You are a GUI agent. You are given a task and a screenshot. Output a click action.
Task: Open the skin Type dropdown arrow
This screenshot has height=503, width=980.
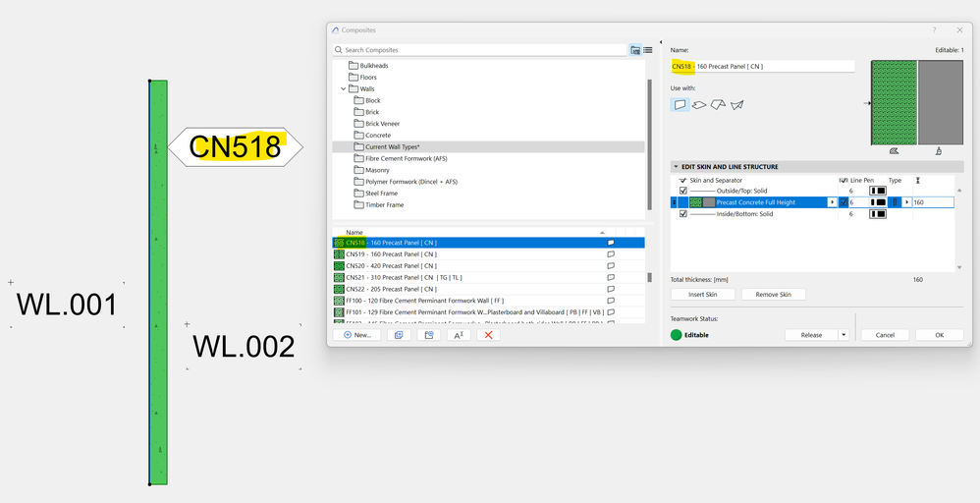(x=907, y=202)
